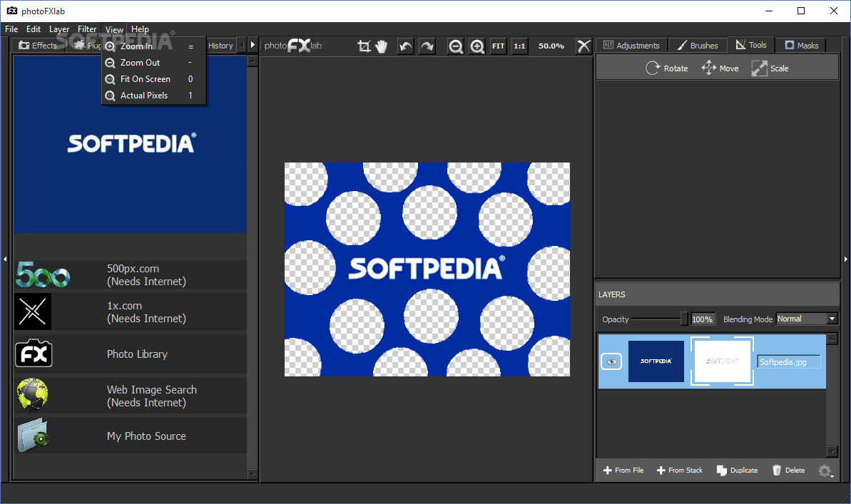Select the Scale tool
The width and height of the screenshot is (851, 504).
pyautogui.click(x=770, y=68)
